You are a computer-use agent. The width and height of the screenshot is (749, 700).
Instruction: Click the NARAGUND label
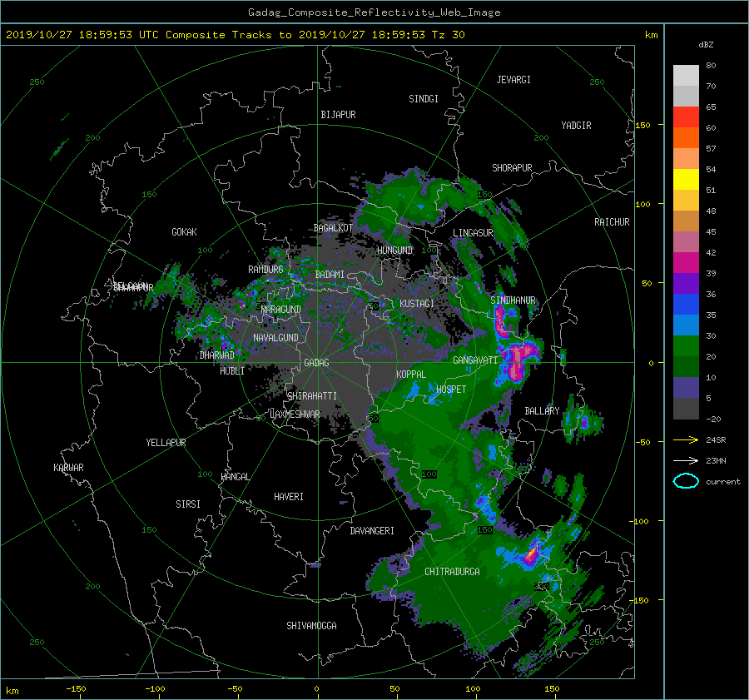281,310
